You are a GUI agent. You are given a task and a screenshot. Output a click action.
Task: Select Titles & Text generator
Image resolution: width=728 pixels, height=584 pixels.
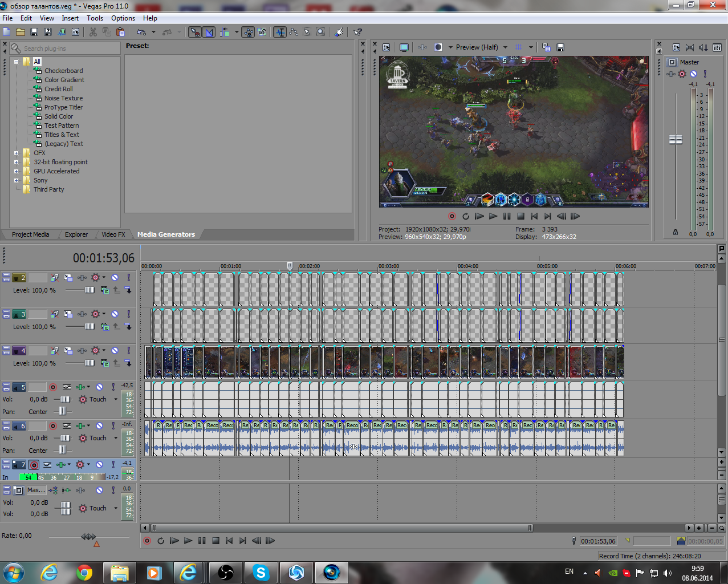click(62, 135)
